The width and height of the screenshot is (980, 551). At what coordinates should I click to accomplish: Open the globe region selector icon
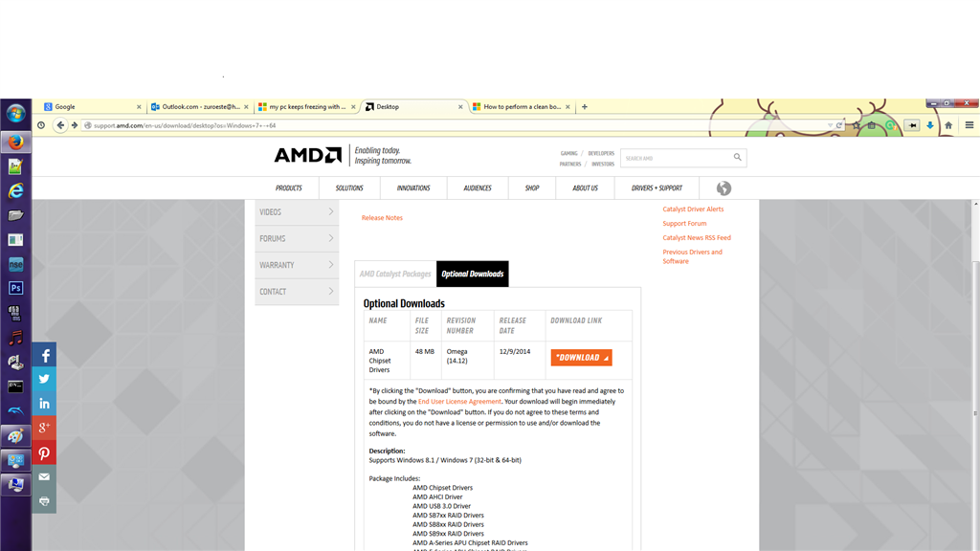coord(724,188)
